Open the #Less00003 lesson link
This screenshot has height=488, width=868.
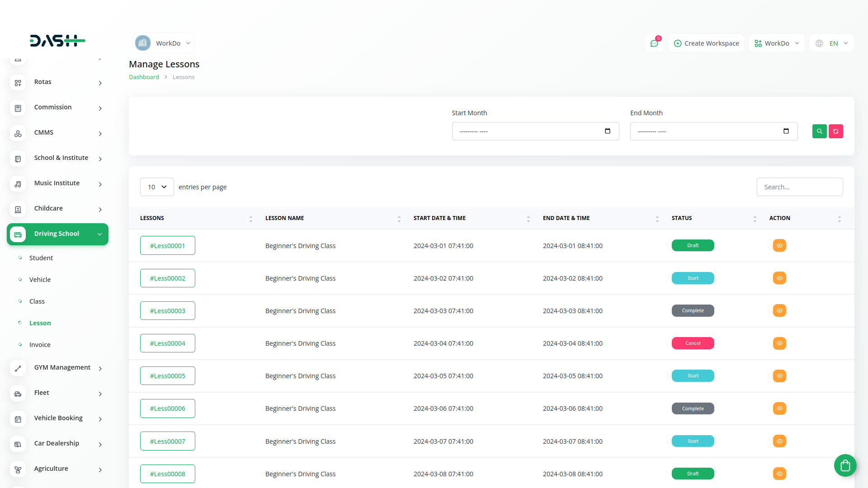click(168, 311)
